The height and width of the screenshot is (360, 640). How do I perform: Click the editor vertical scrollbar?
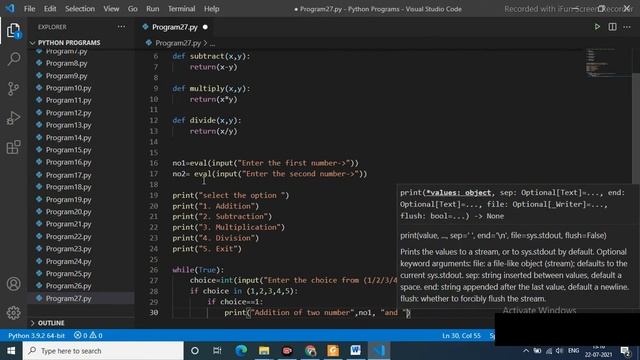pyautogui.click(x=636, y=129)
